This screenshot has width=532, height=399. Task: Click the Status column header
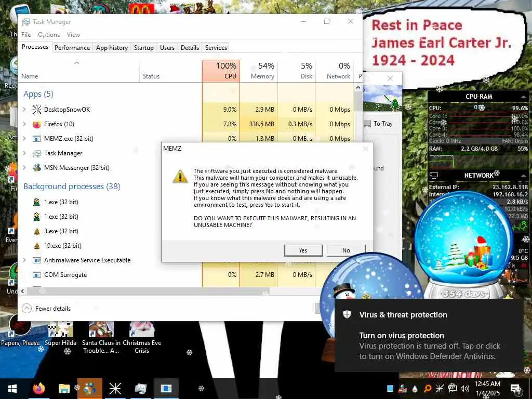pos(170,71)
